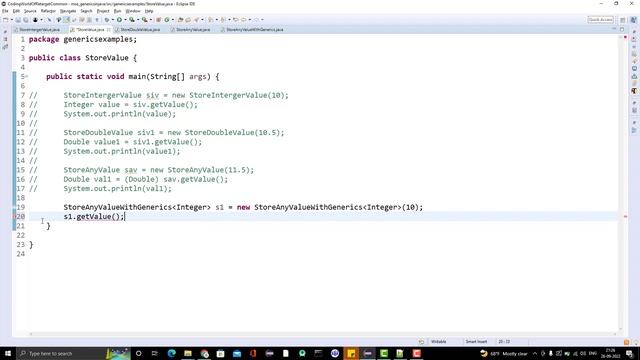Expand the New Java Class dropdown arrow
Screen dimensions: 640x360
tap(173, 20)
